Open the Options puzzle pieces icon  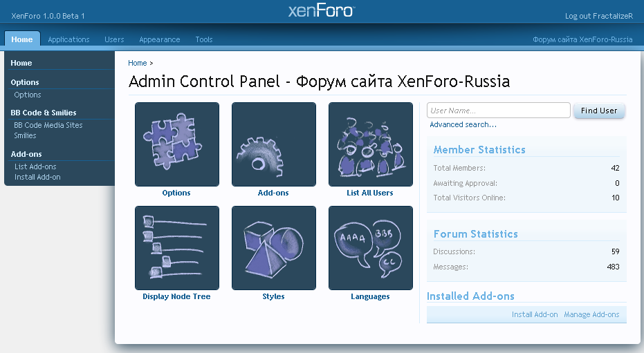click(x=177, y=144)
